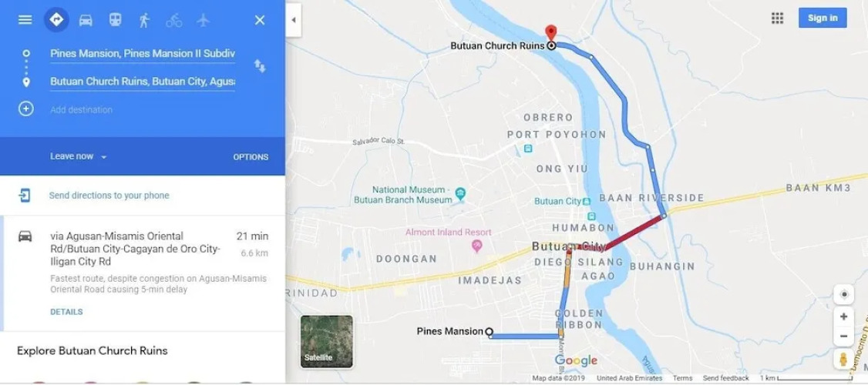Show your current location on map
Viewport: 868px width, 385px height.
click(x=843, y=294)
